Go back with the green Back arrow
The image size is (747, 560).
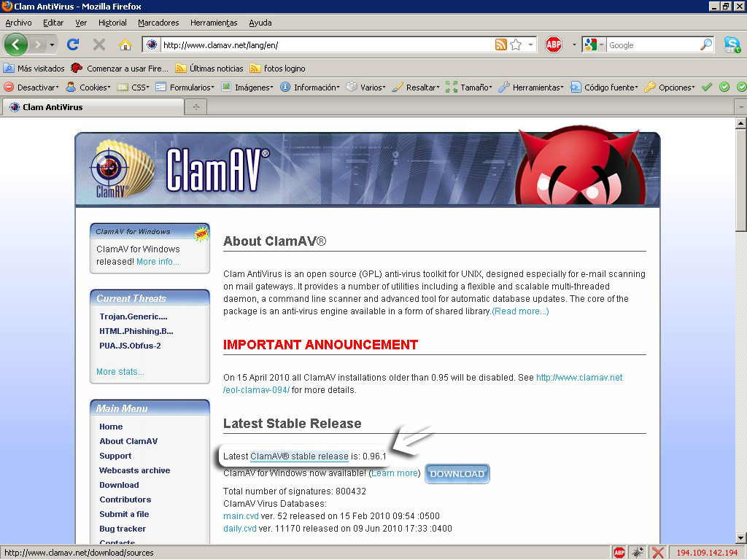coord(16,44)
